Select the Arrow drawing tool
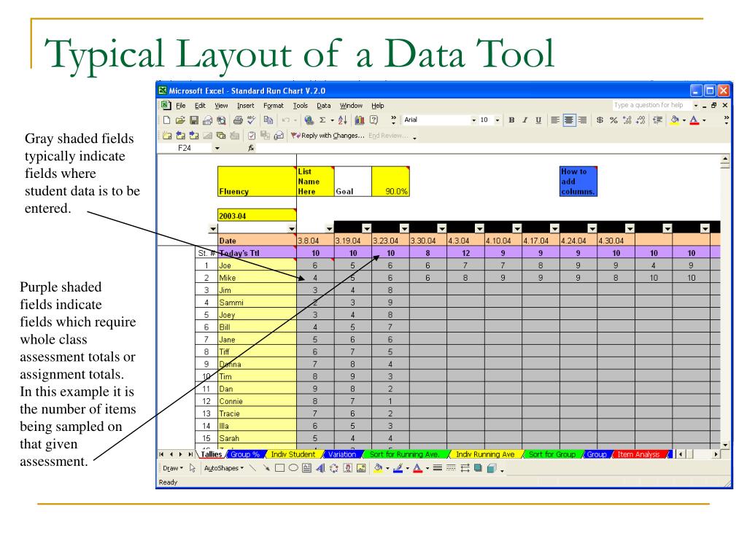Image resolution: width=747 pixels, height=560 pixels. (266, 468)
